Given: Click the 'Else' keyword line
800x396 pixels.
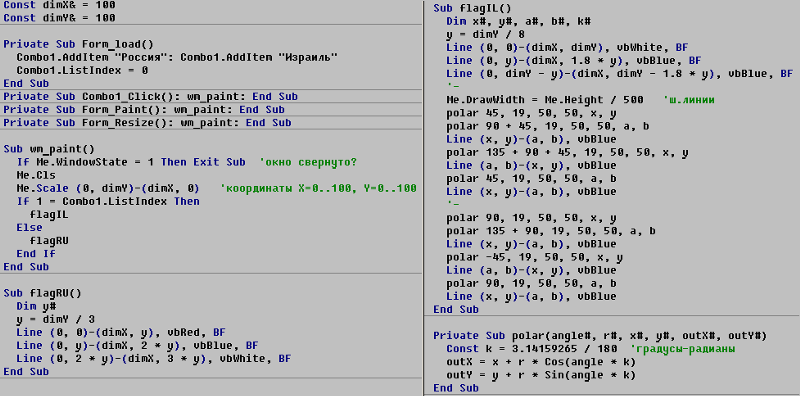Looking at the screenshot, I should 30,228.
